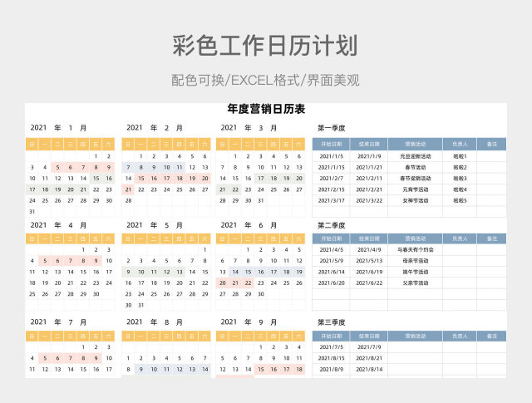Select the 2021 年 4 月 month heading
The height and width of the screenshot is (403, 532).
coord(58,225)
